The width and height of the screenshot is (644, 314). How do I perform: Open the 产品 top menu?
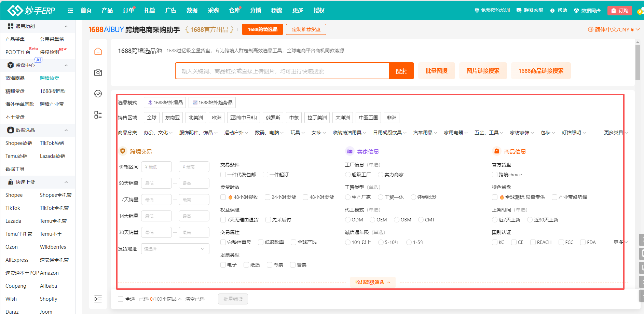click(107, 11)
